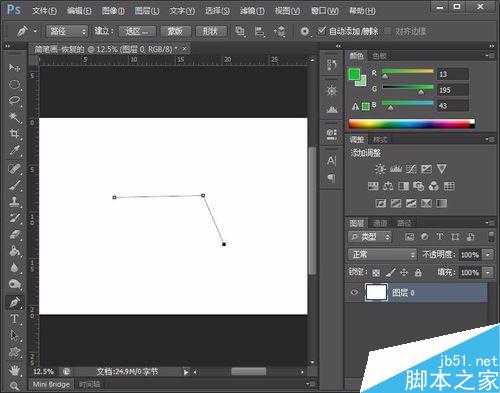Select the Dodge tool
Screen dimensions: 500x393
click(x=14, y=284)
